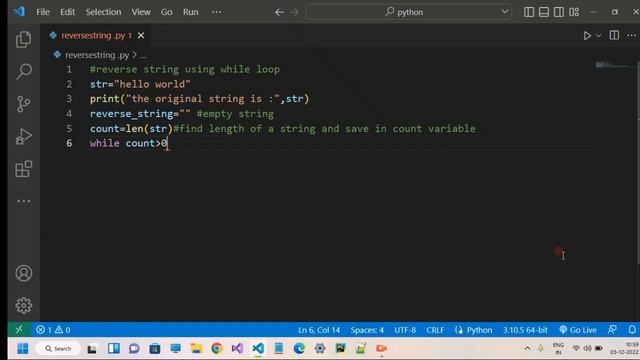Click reversestring .py in the breadcrumb

pyautogui.click(x=97, y=55)
